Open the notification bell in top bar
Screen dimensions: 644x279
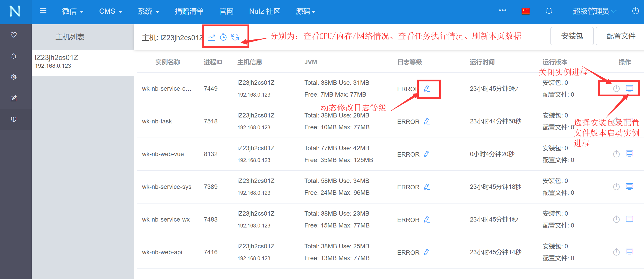[x=549, y=11]
